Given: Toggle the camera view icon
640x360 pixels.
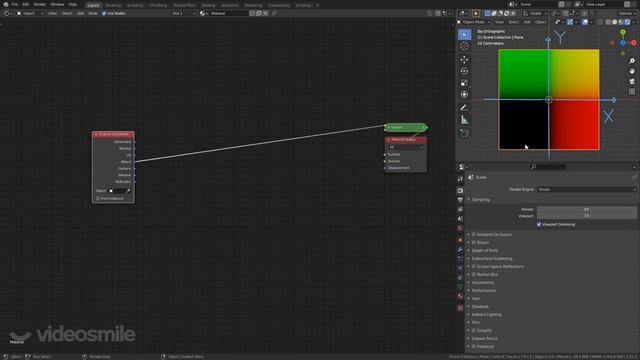Looking at the screenshot, I should coord(632,82).
